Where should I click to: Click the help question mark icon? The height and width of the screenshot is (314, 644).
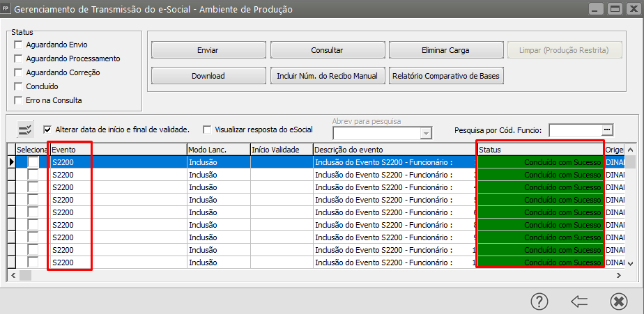[x=539, y=301]
